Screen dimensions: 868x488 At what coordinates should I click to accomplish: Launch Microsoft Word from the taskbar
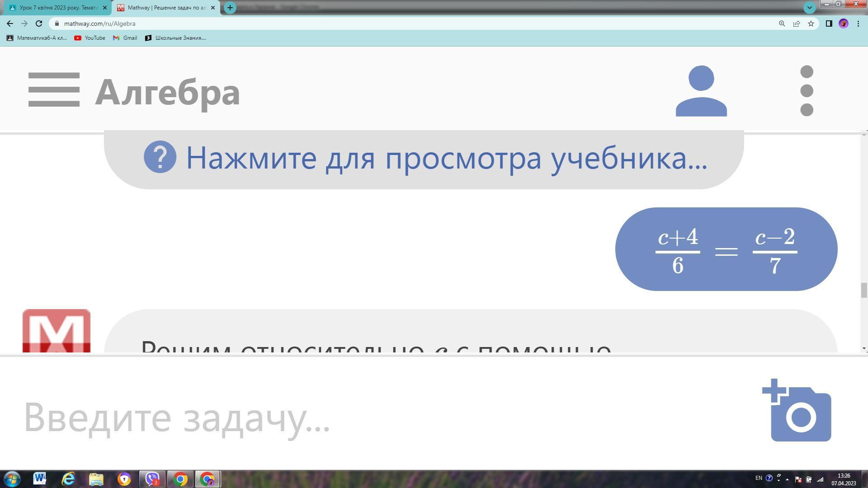tap(40, 479)
